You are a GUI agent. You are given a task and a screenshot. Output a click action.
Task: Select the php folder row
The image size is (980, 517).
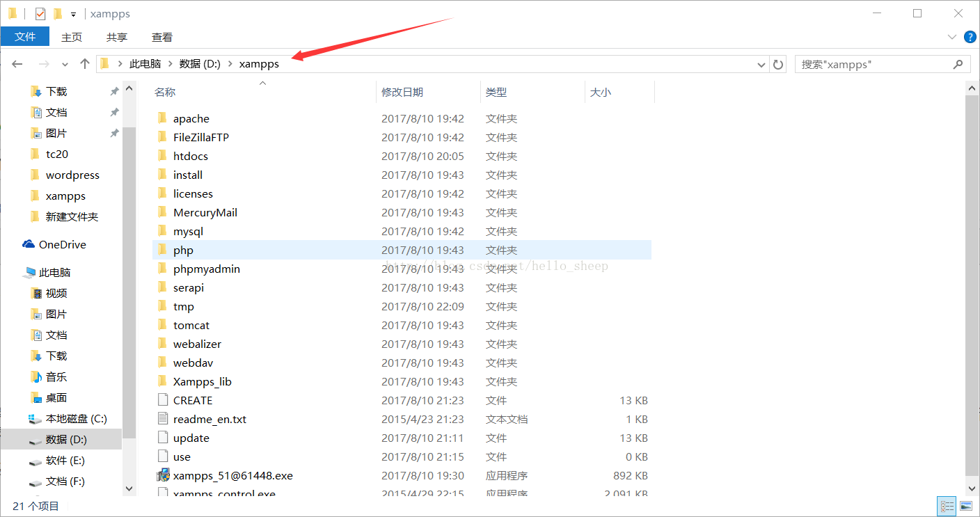coord(402,250)
